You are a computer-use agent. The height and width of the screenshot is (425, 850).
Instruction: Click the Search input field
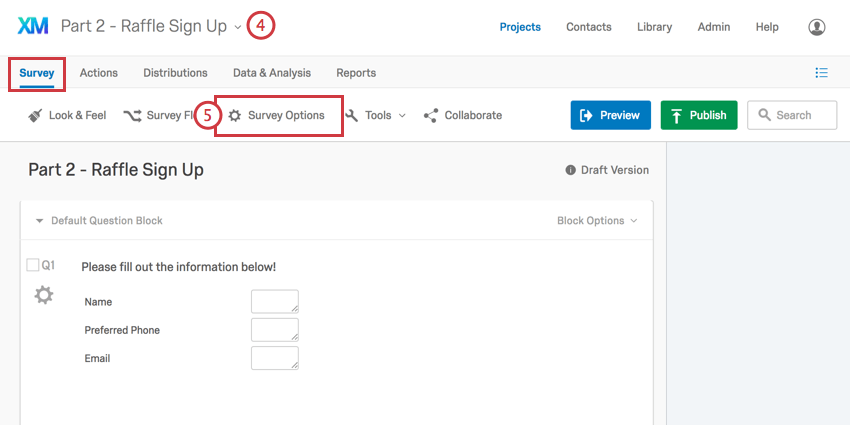(x=792, y=115)
